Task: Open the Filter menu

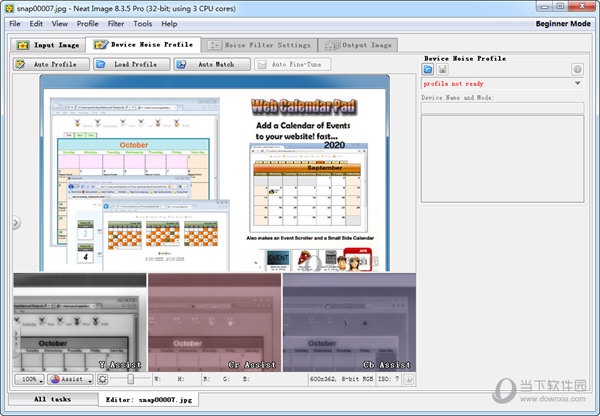Action: coord(116,24)
